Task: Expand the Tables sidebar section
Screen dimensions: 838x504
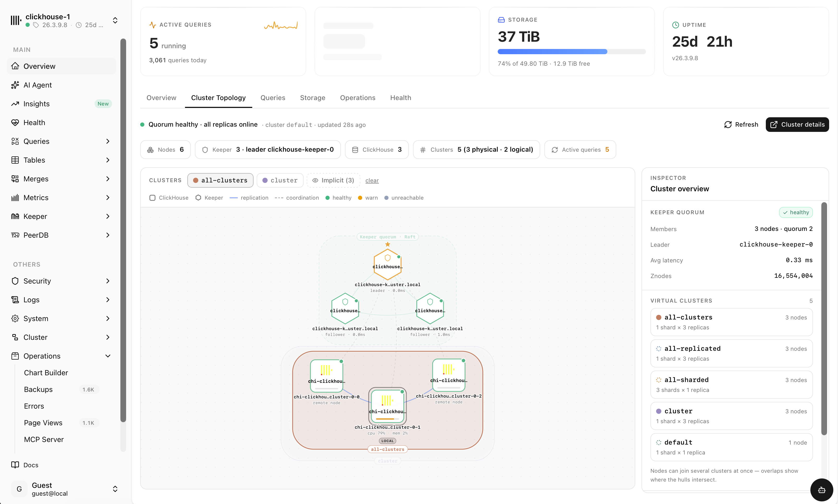Action: (108, 160)
